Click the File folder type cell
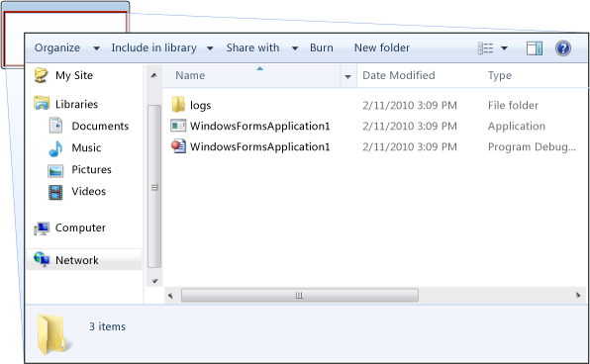The image size is (590, 364). pyautogui.click(x=513, y=105)
